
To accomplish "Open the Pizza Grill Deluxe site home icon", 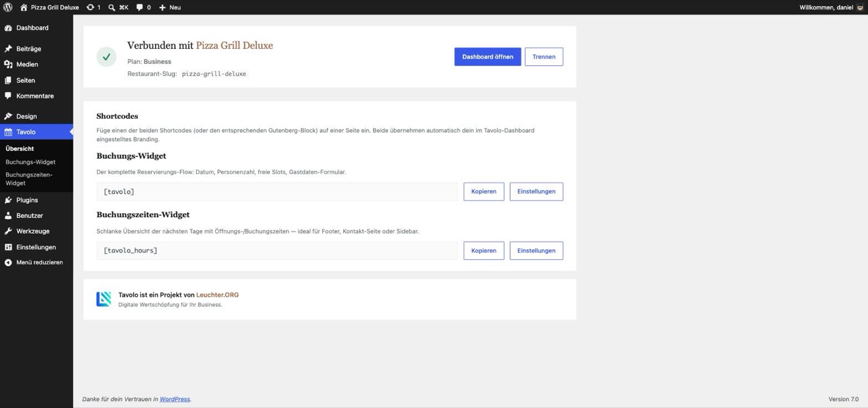I will click(x=24, y=7).
